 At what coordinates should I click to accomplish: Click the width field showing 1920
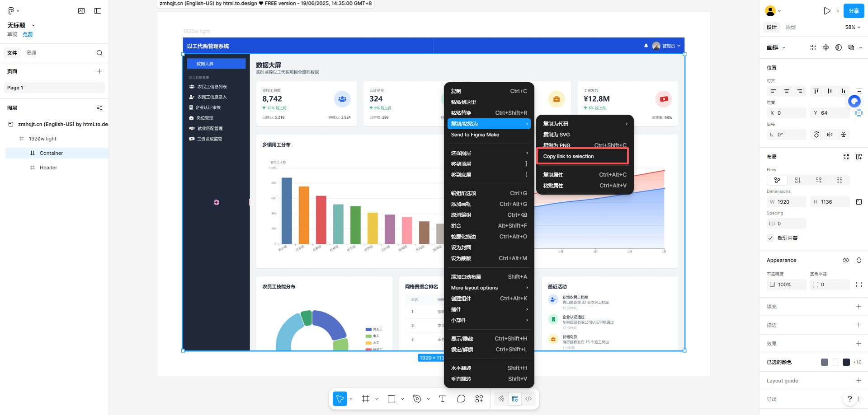click(x=787, y=202)
